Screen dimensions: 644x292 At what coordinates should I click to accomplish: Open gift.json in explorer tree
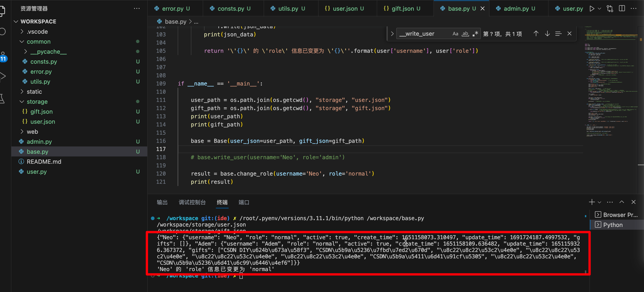click(80, 112)
